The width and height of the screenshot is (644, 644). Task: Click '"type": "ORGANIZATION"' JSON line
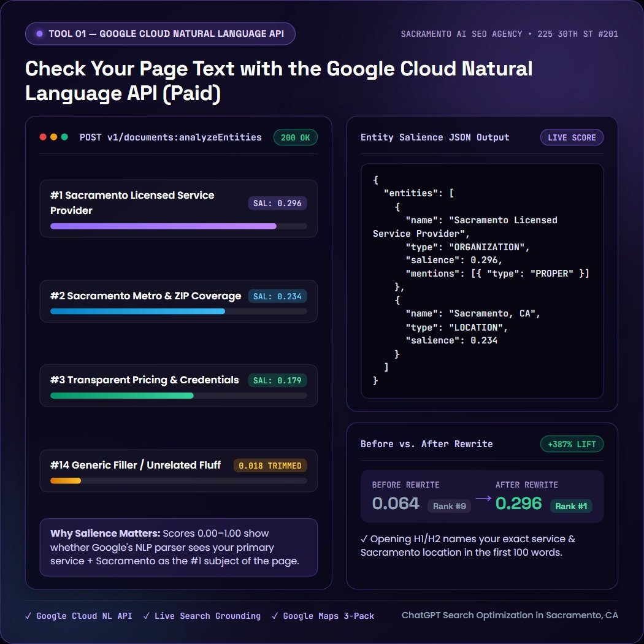pyautogui.click(x=467, y=247)
